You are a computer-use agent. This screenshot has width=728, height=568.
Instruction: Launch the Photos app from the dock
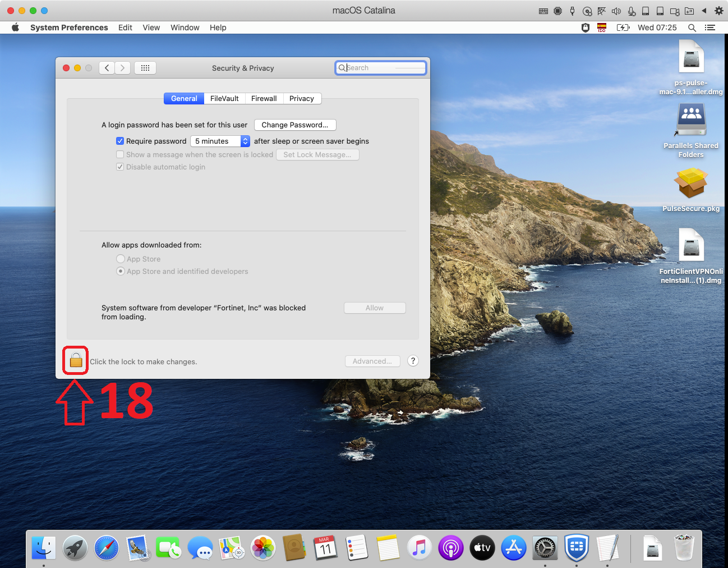pos(262,548)
